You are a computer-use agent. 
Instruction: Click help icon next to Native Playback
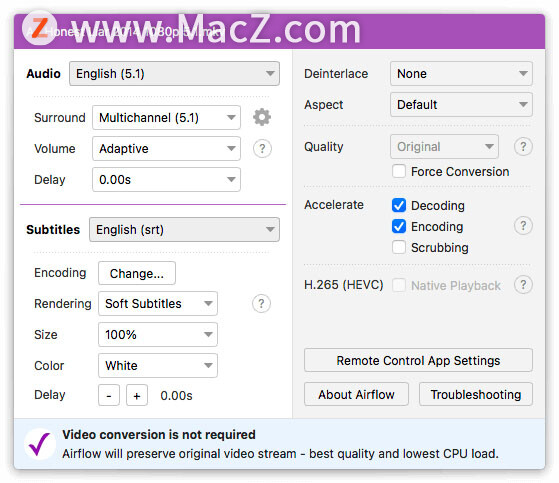pyautogui.click(x=523, y=285)
